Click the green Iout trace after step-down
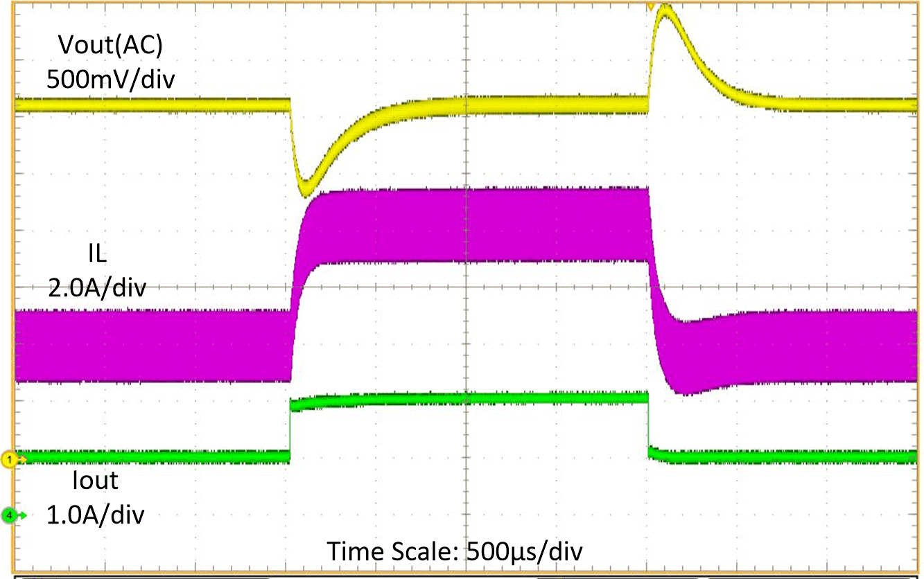924x579 pixels. click(783, 456)
